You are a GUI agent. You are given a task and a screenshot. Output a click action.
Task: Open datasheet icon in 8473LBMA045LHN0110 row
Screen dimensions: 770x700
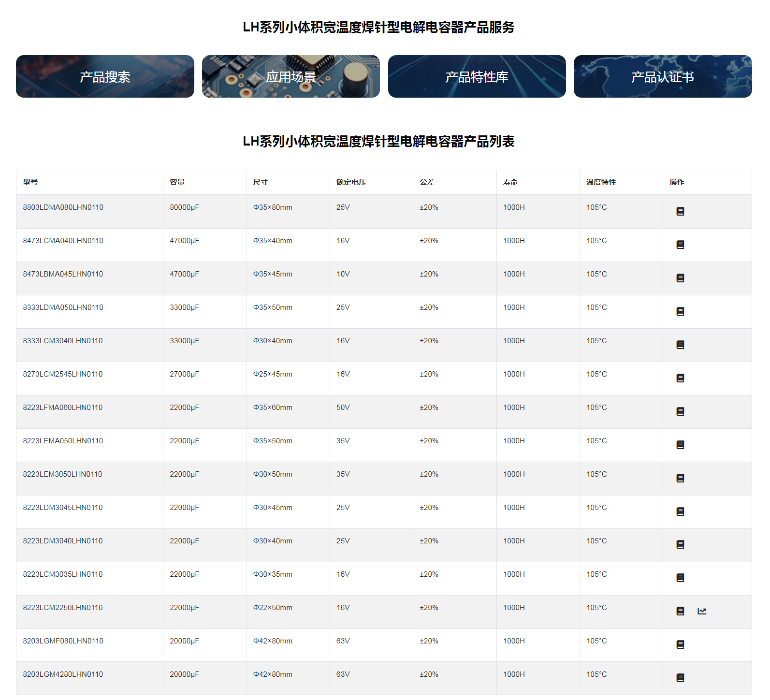[x=680, y=278]
